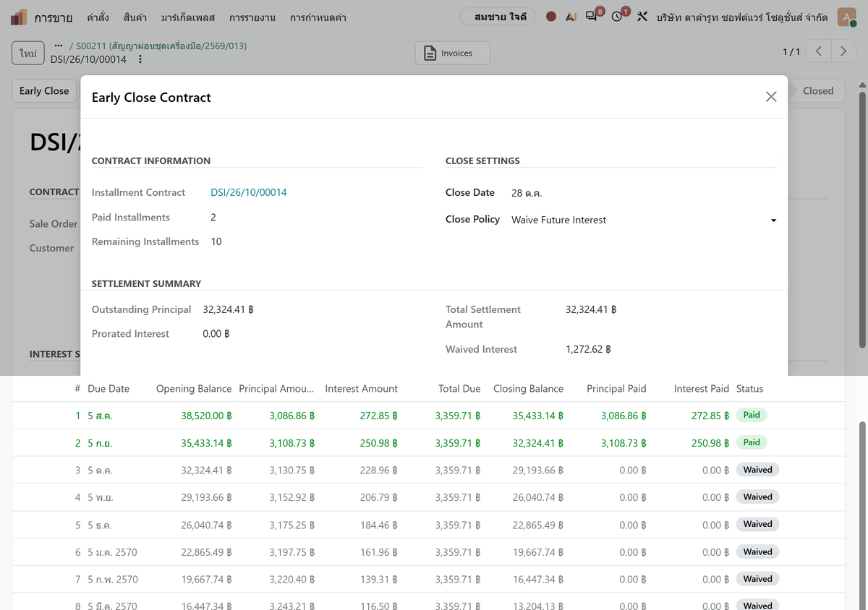Open the Invoices smart button
Screen dimensions: 868x610
(453, 53)
